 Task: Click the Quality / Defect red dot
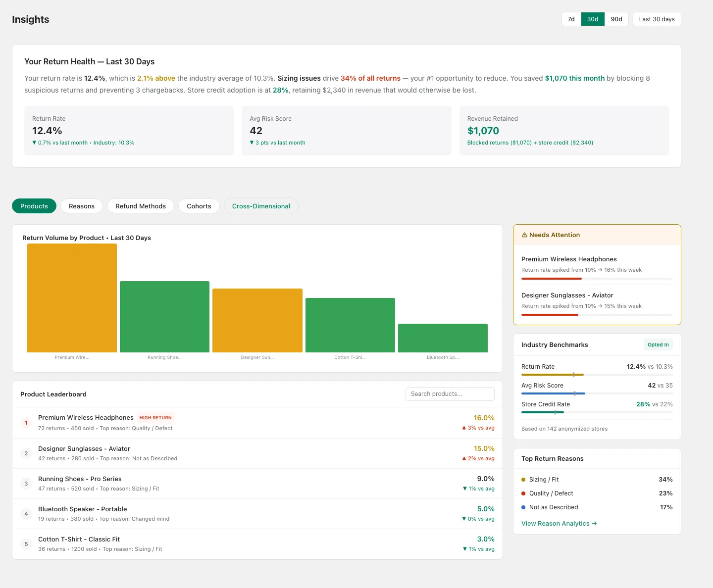(x=523, y=493)
